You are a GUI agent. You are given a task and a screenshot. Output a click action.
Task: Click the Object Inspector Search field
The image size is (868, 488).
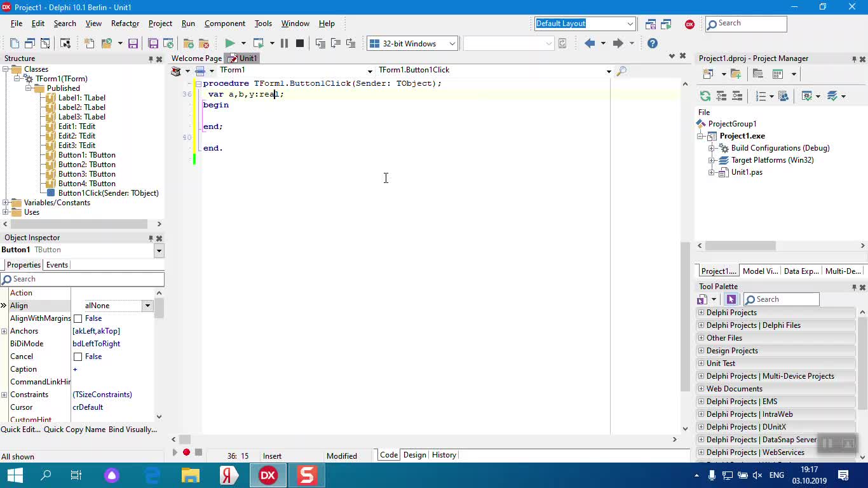(x=82, y=279)
